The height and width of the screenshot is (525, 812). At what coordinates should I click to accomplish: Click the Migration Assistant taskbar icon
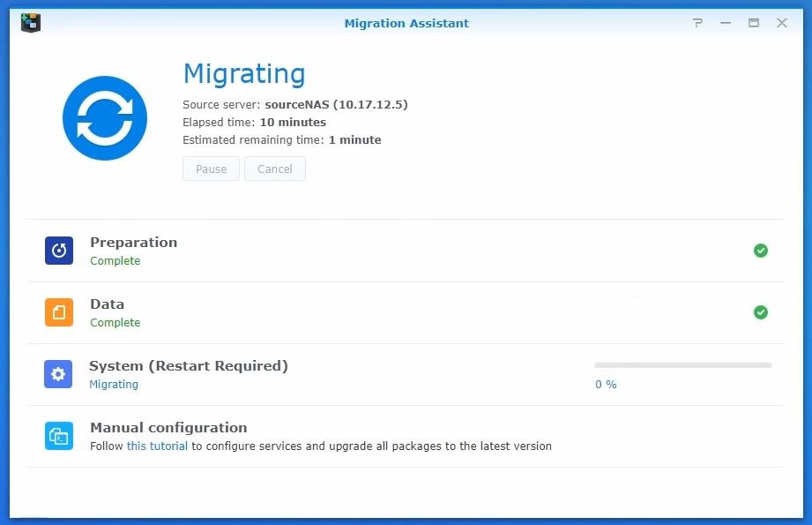click(x=29, y=21)
